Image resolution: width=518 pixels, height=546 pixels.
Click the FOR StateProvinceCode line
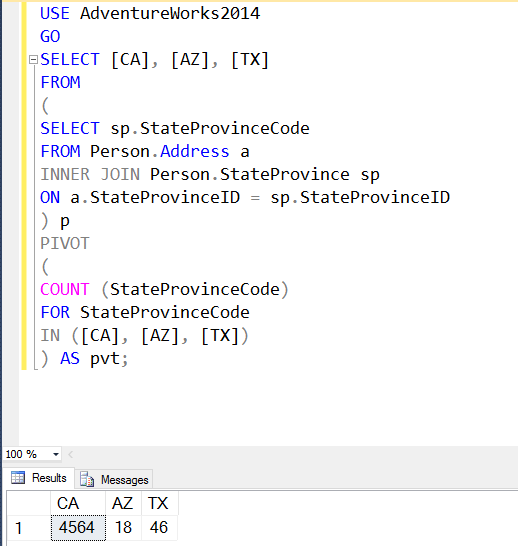[145, 312]
